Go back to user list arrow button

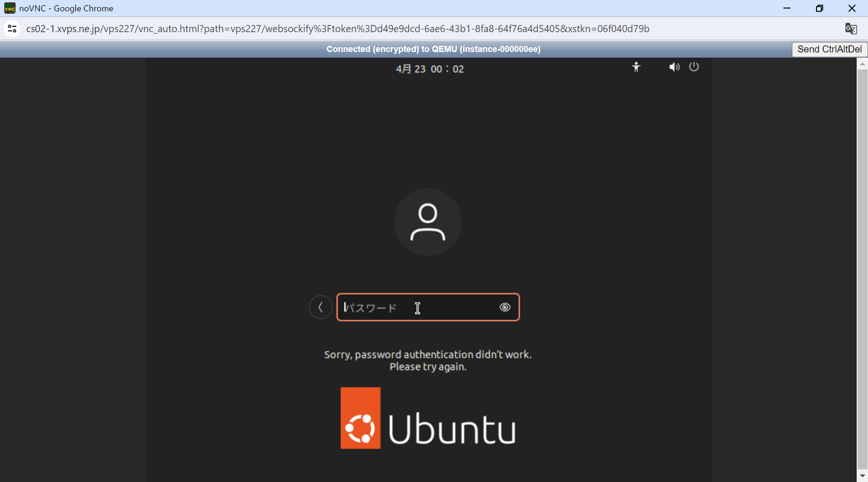[321, 307]
